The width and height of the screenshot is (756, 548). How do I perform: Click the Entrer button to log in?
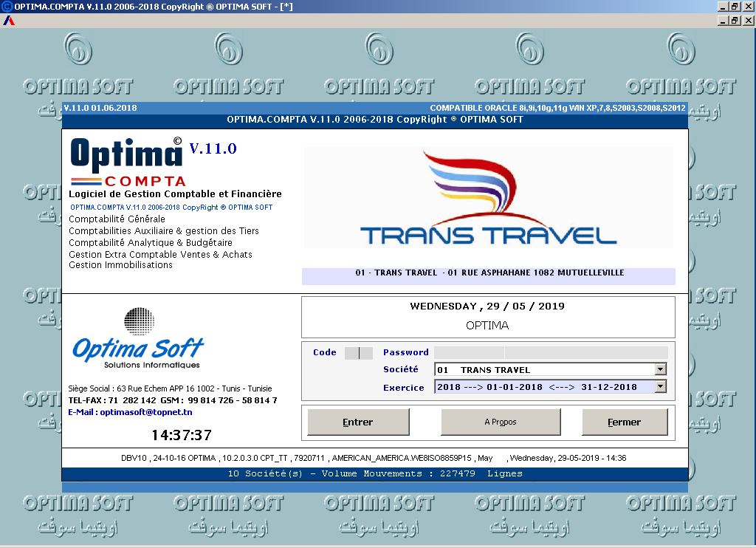[x=358, y=422]
